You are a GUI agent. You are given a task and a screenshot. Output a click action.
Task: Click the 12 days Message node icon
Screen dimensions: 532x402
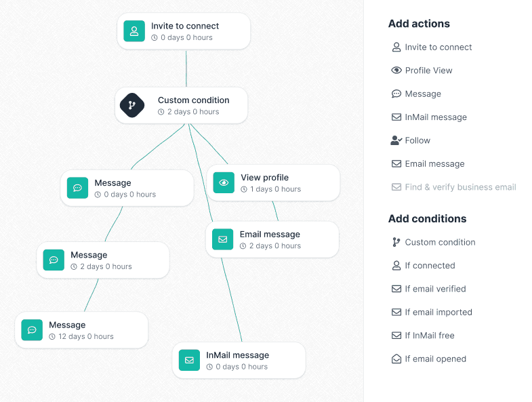coord(32,330)
